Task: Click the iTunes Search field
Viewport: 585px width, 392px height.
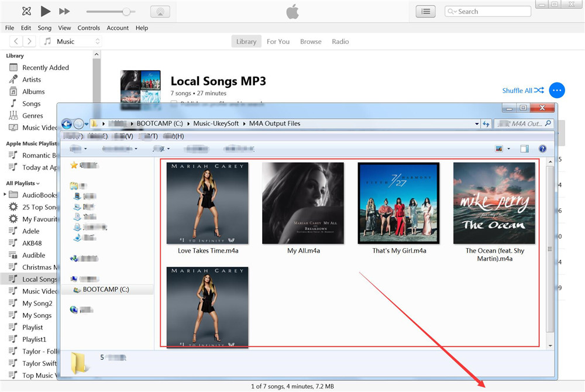Action: [x=488, y=12]
